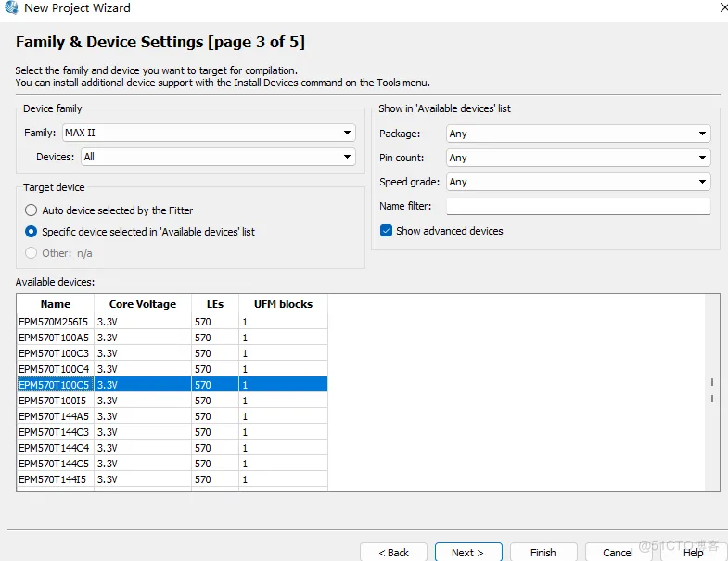Go back with the < Back button
The image size is (728, 561).
click(393, 552)
